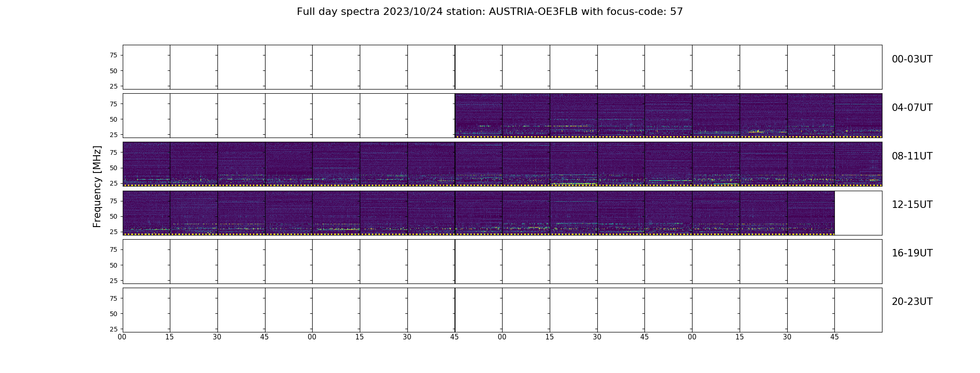The height and width of the screenshot is (373, 980).
Task: Click the 04-07UT row label
Action: coord(912,108)
